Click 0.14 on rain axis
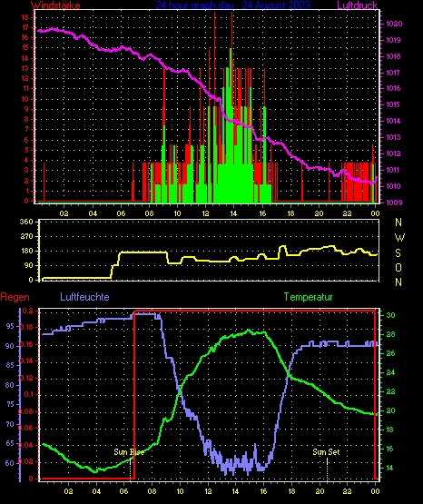Image resolution: width=423 pixels, height=504 pixels. (26, 361)
